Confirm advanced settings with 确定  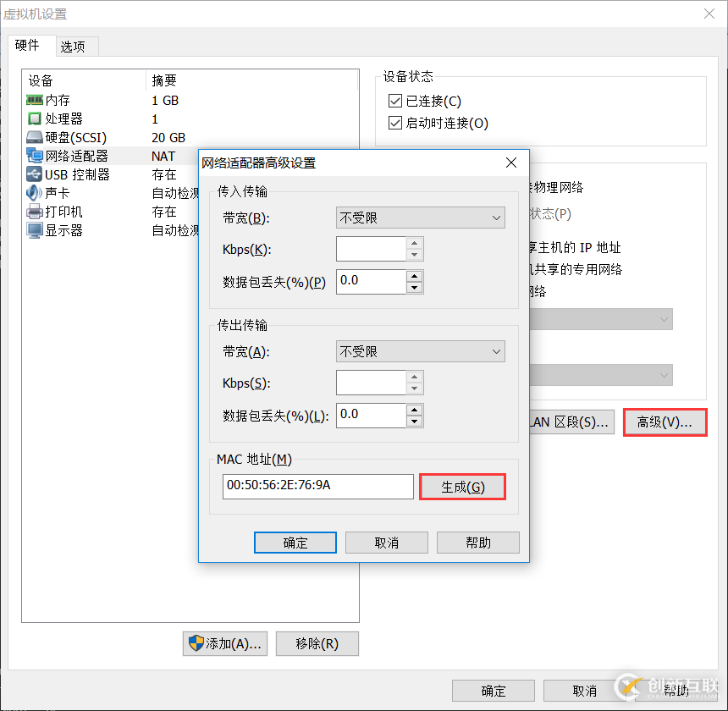pos(295,542)
